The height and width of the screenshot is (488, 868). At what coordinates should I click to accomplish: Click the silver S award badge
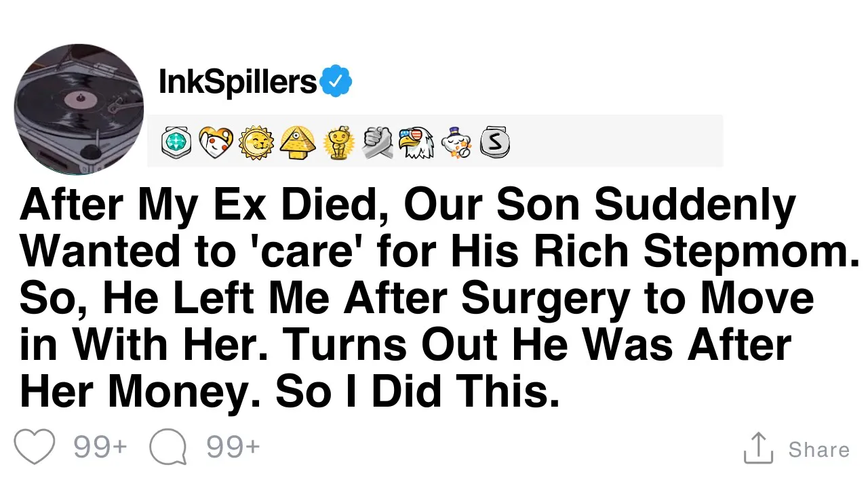[495, 142]
